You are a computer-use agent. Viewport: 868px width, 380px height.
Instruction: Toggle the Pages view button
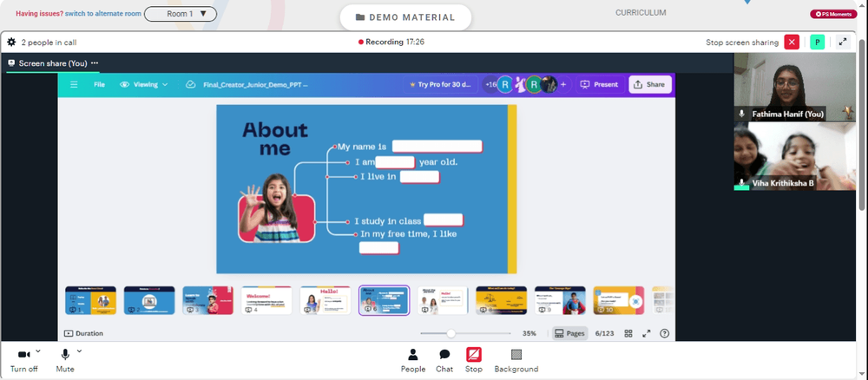569,333
